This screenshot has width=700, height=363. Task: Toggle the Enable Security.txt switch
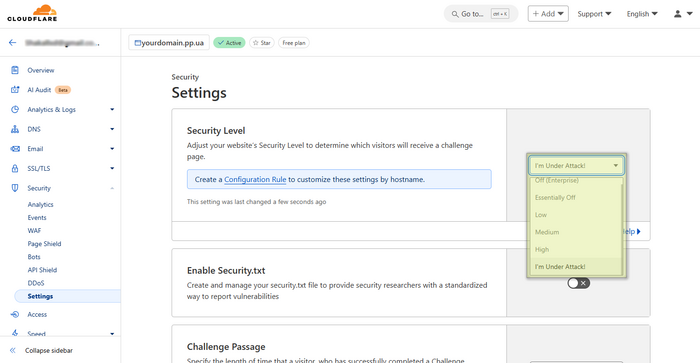point(579,283)
